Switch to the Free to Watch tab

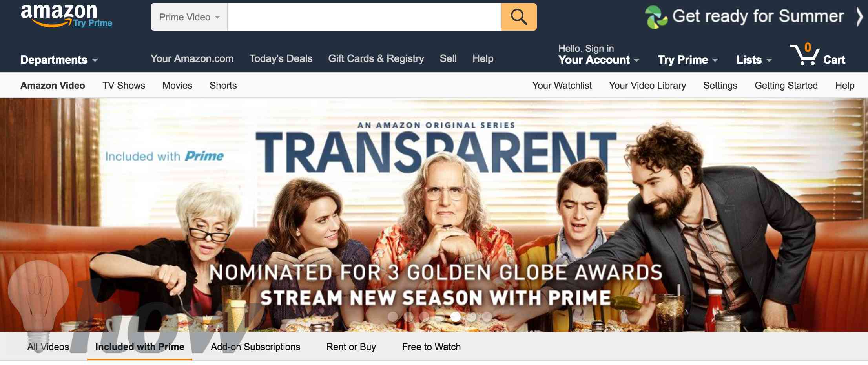point(431,347)
